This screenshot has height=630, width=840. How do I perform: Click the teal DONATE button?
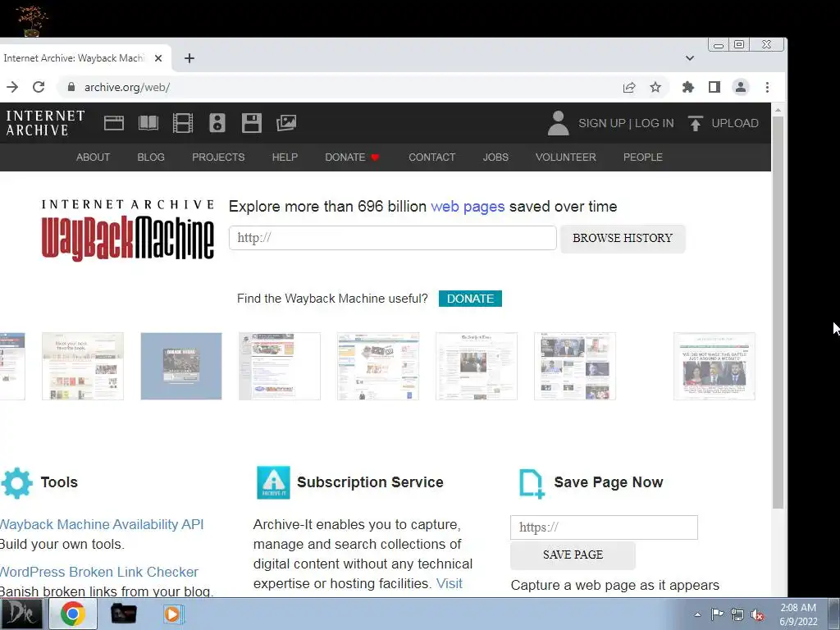click(470, 299)
